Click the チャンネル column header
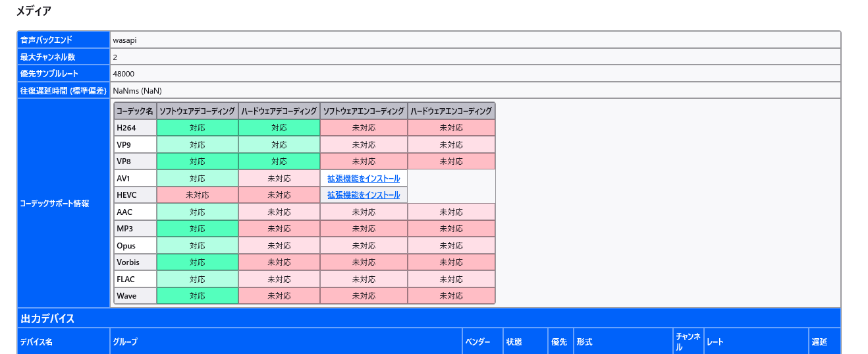The height and width of the screenshot is (354, 868). [x=688, y=341]
